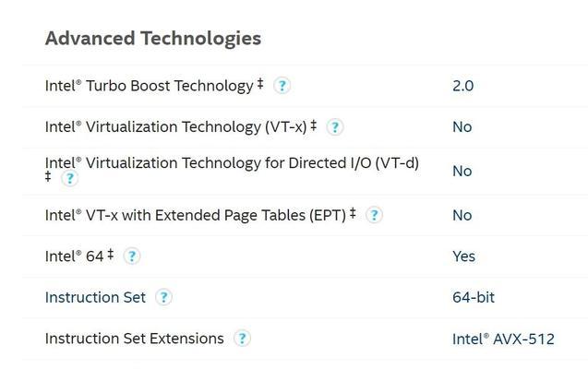Viewport: 588px width, 369px height.
Task: Click the No value in the VT-d row
Action: click(x=462, y=172)
